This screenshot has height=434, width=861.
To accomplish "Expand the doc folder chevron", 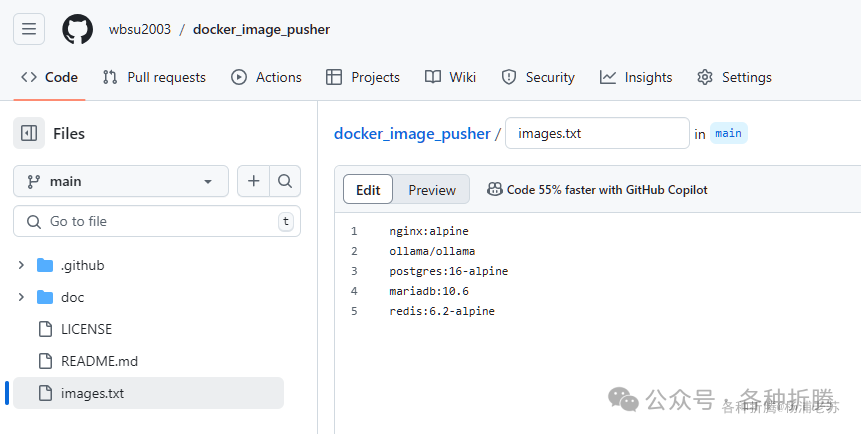I will (21, 297).
